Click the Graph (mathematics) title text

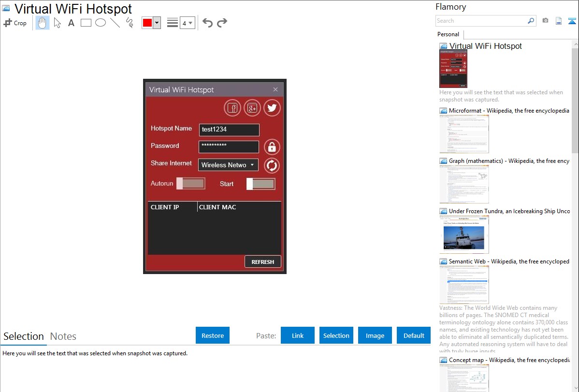[x=509, y=161]
